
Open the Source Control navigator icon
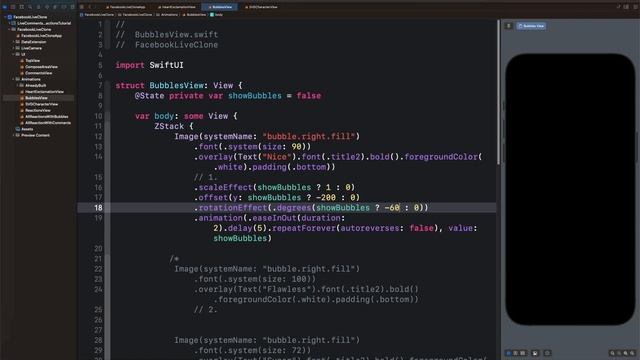pyautogui.click(x=13, y=7)
